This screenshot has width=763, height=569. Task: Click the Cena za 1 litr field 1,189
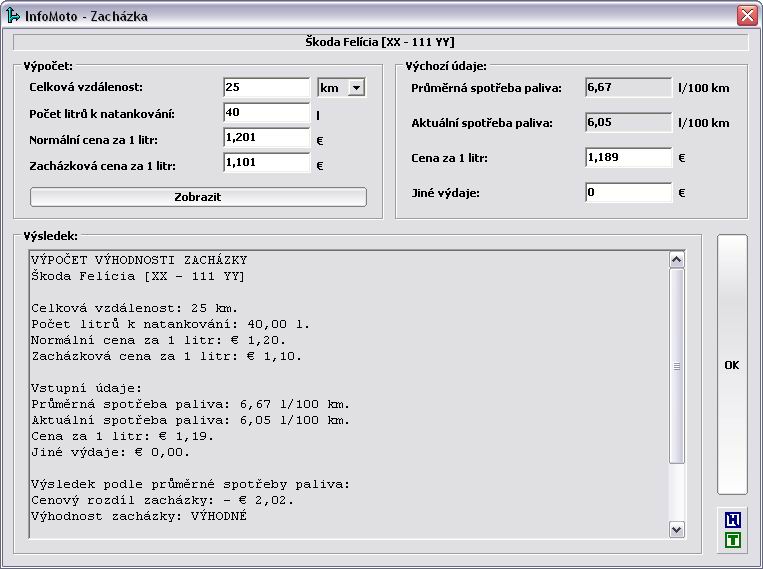click(x=628, y=158)
